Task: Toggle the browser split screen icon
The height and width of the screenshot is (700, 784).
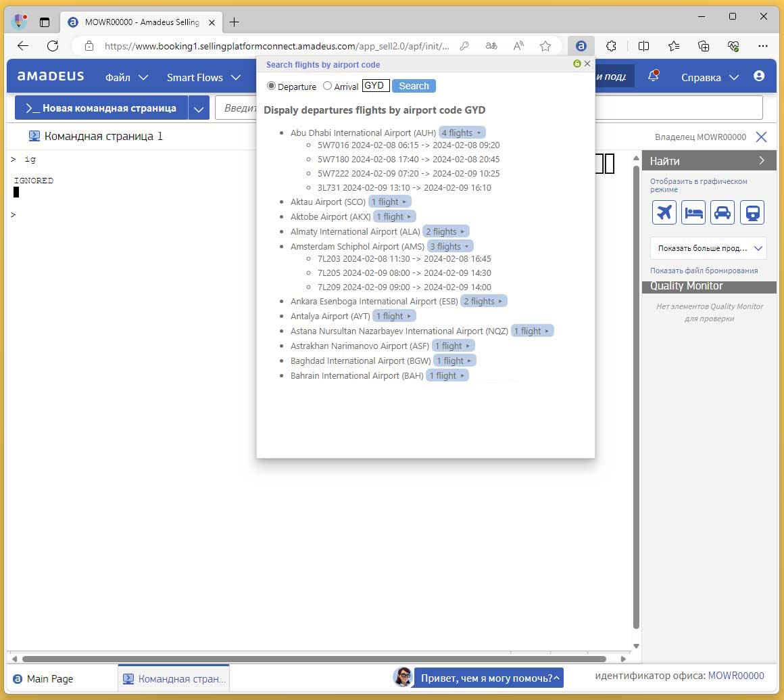Action: coord(643,46)
